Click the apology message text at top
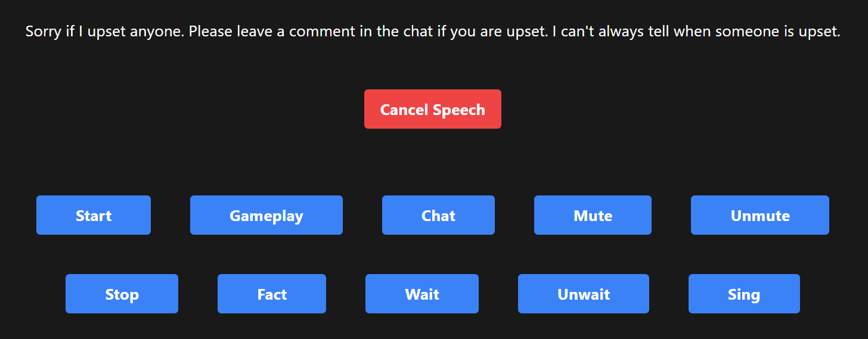This screenshot has width=868, height=339. coord(433,32)
